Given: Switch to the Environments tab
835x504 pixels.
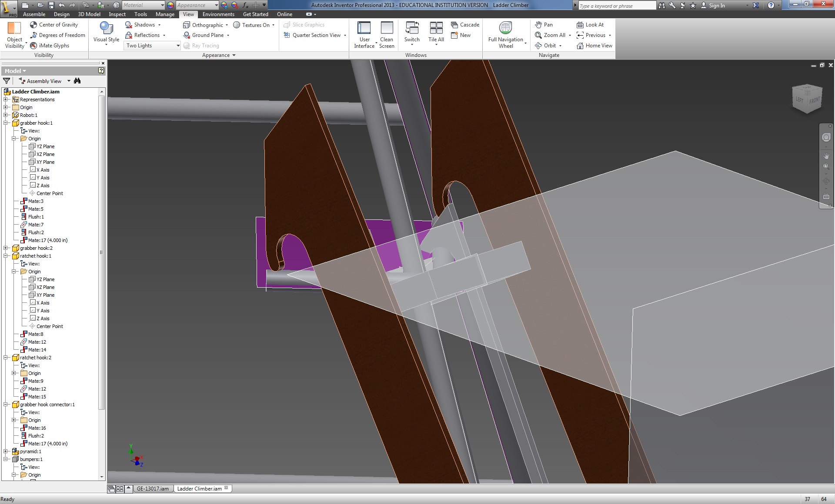Looking at the screenshot, I should [x=218, y=14].
